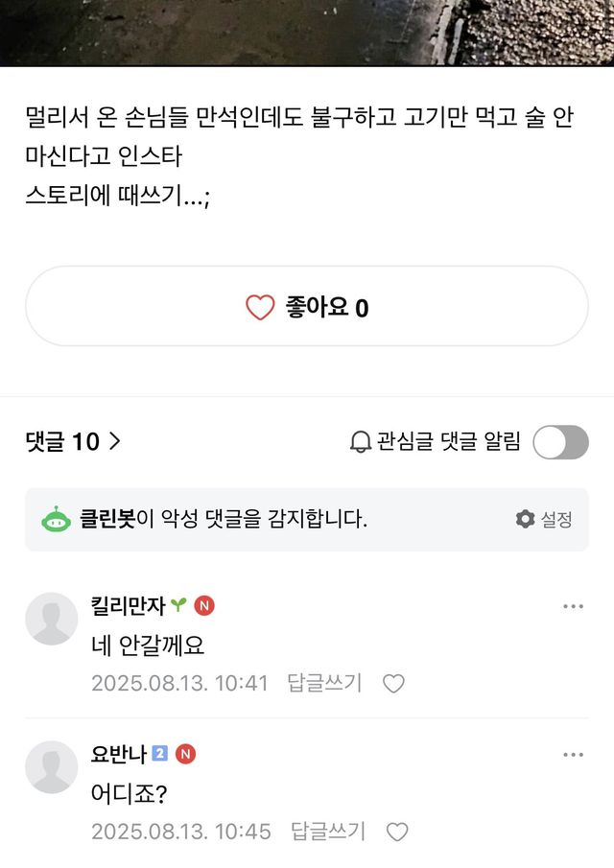
Task: Open the options menu on 킬리만자's comment
Action: pos(574,603)
